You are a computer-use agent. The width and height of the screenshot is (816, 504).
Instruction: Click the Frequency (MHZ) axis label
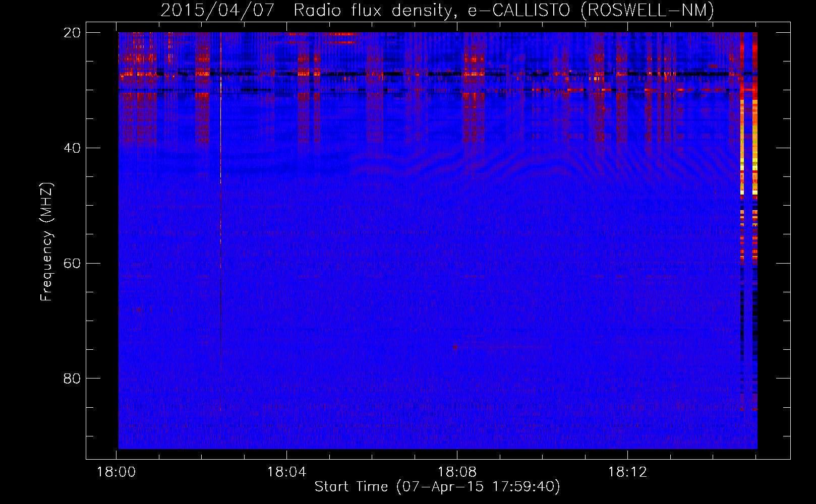pos(46,242)
